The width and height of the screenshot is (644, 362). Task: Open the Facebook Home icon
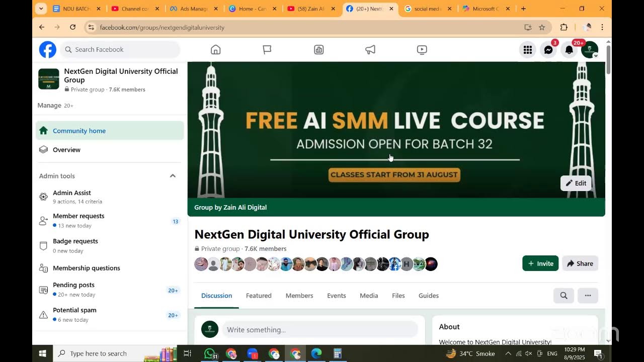pyautogui.click(x=215, y=49)
